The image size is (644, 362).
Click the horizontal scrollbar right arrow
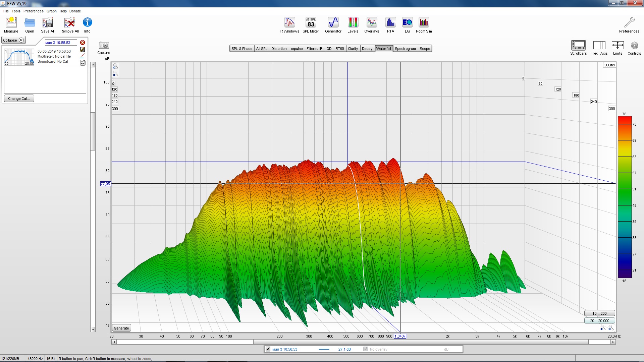tap(613, 342)
